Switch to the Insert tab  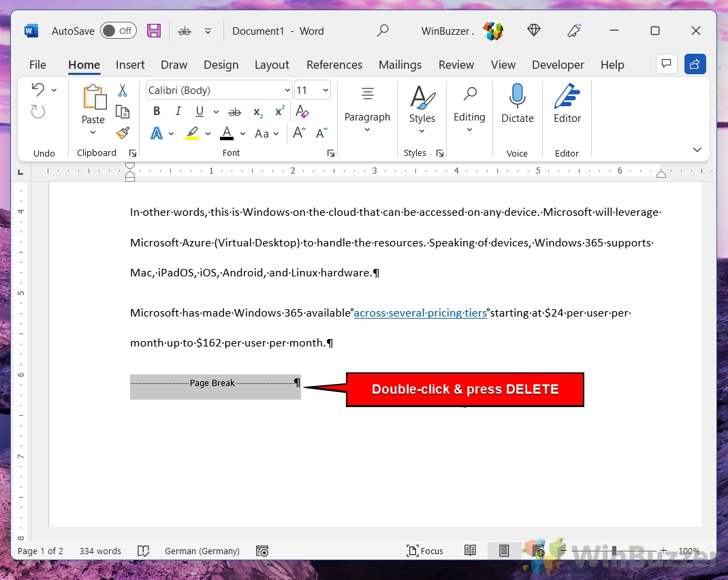click(130, 65)
